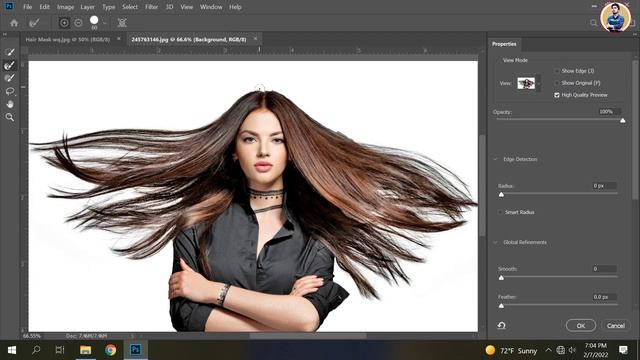Select the Refine Edge Brush tool
Image resolution: width=640 pixels, height=360 pixels.
coord(10,65)
